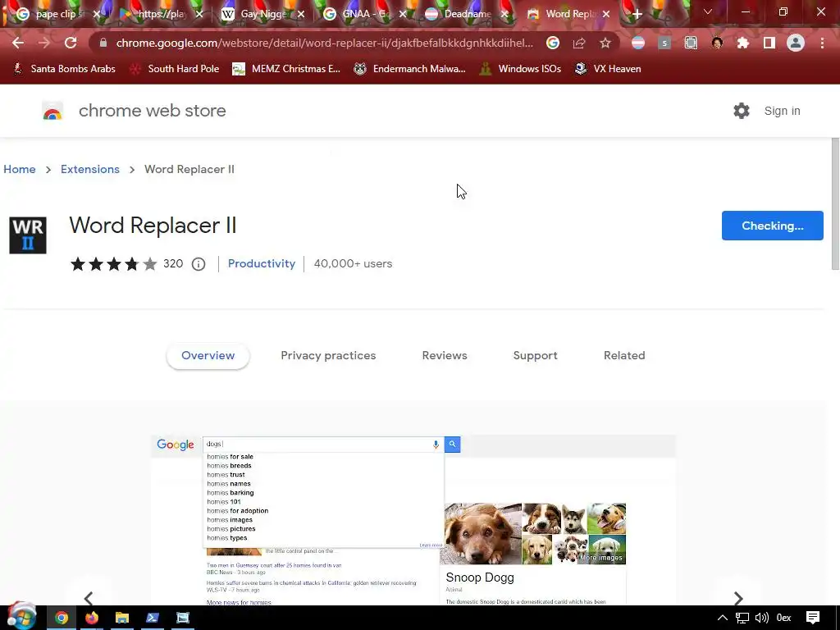Go forward using the browser forward arrow
This screenshot has height=630, width=840.
point(44,43)
